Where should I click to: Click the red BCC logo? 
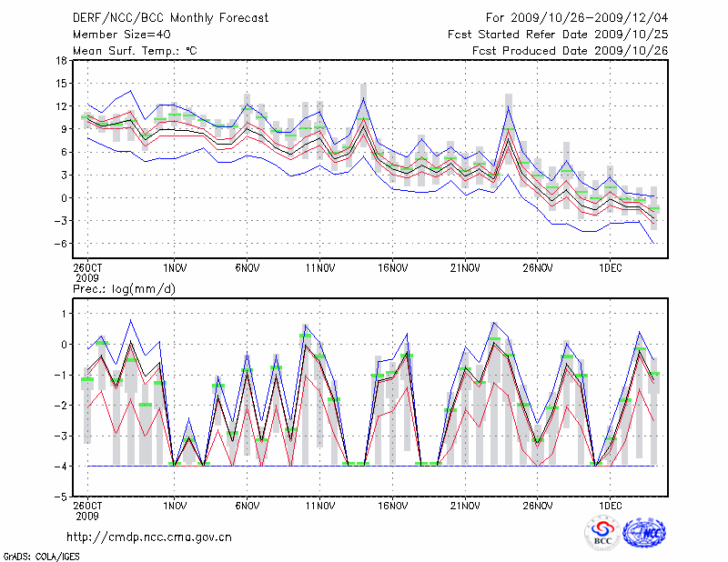(602, 533)
